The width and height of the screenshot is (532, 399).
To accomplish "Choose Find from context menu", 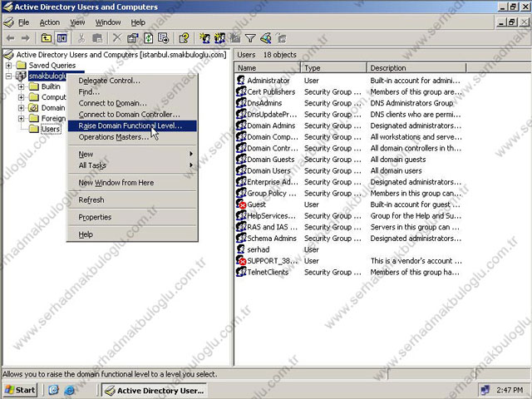I will [132, 92].
